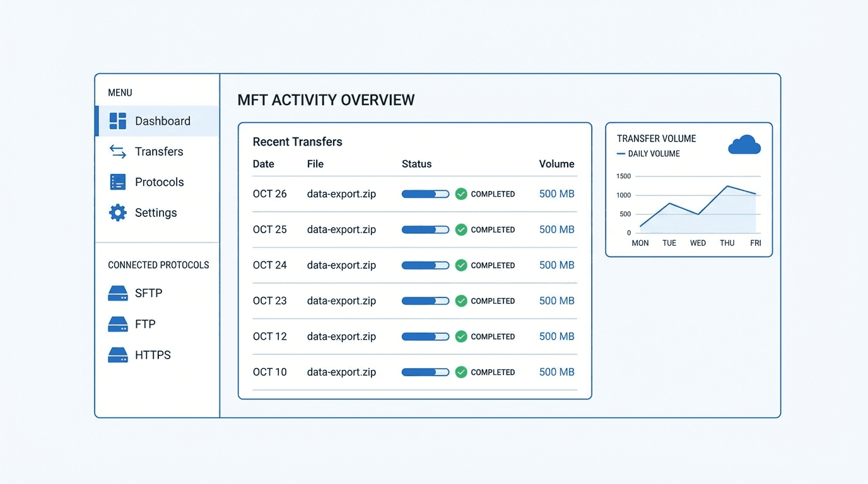Click the OCT 23 data-export.zip file name

pyautogui.click(x=341, y=301)
